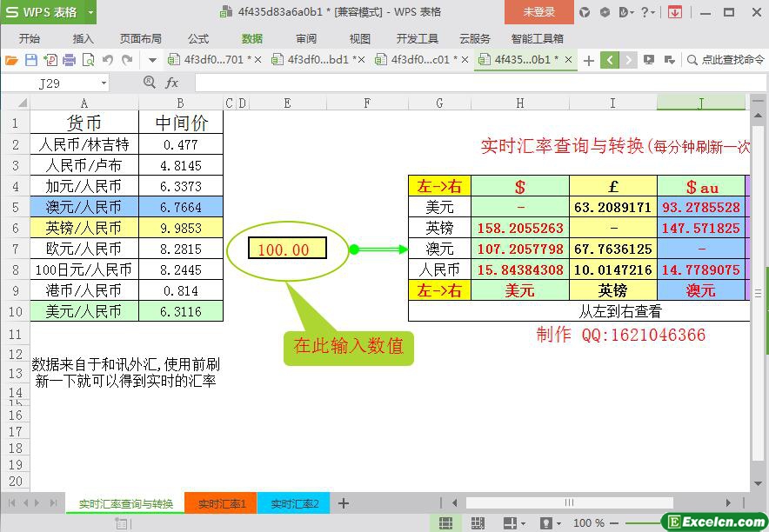Screen dimensions: 769x532
Task: Click the zoom out minus button
Action: point(613,523)
